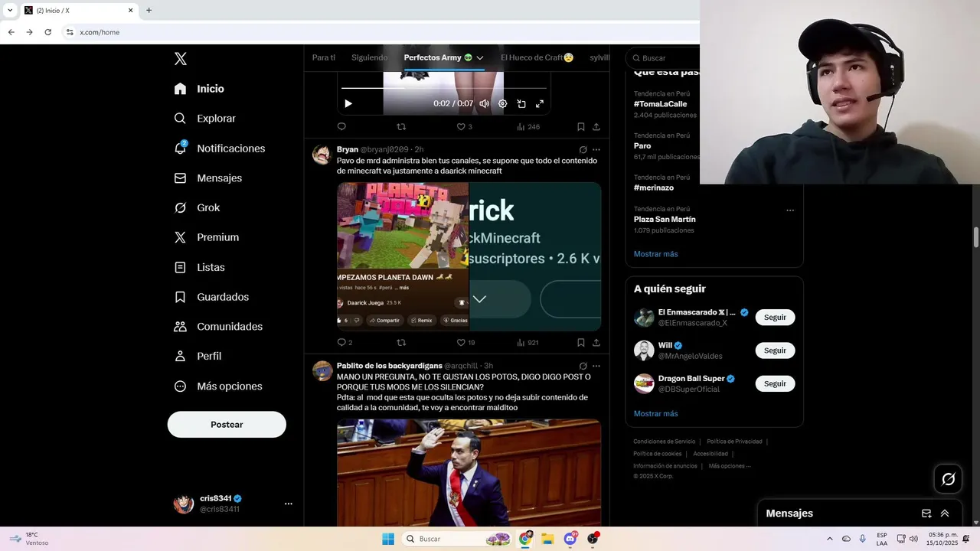Image resolution: width=980 pixels, height=551 pixels.
Task: View 921 analytics on Bryan's post
Action: coord(528,343)
